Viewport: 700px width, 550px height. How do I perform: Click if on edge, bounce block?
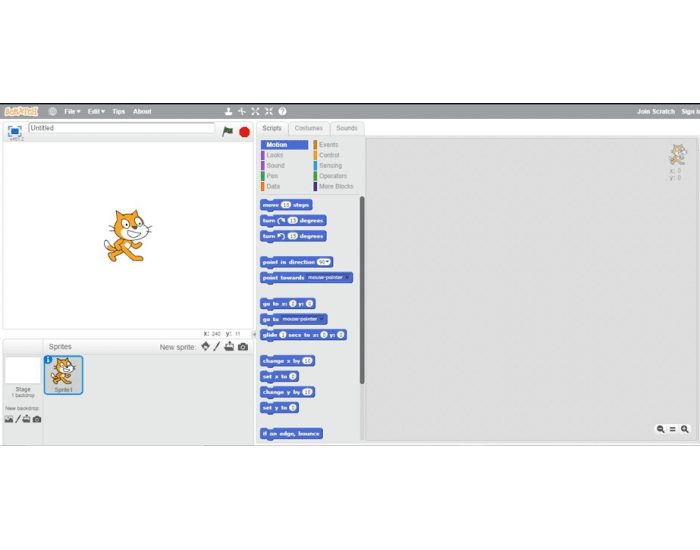click(291, 433)
